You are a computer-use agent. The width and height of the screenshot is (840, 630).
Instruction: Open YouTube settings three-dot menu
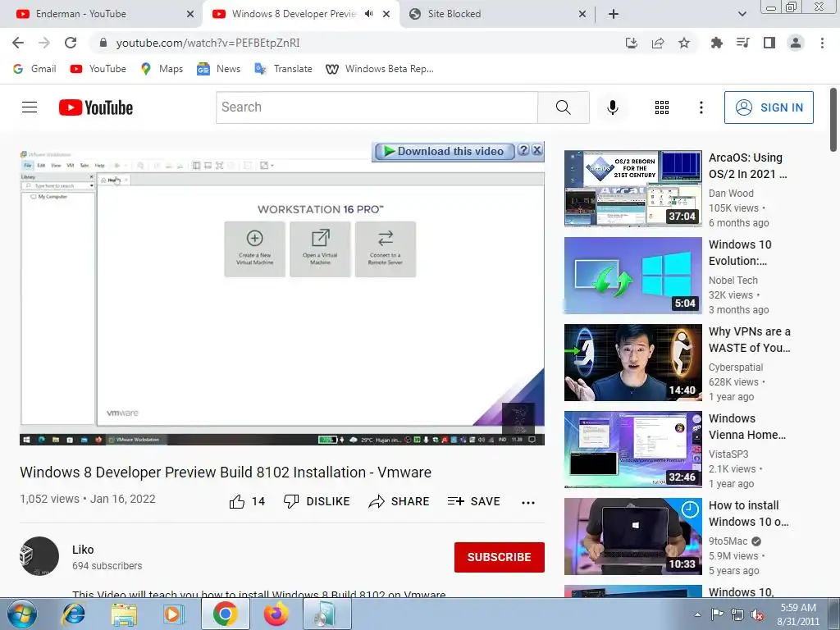click(701, 107)
